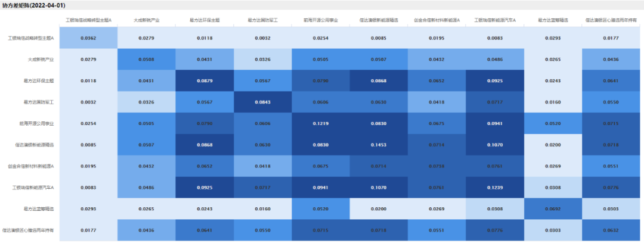Click 0.0195 in the 创金合信新材料新能源A row

pos(88,166)
